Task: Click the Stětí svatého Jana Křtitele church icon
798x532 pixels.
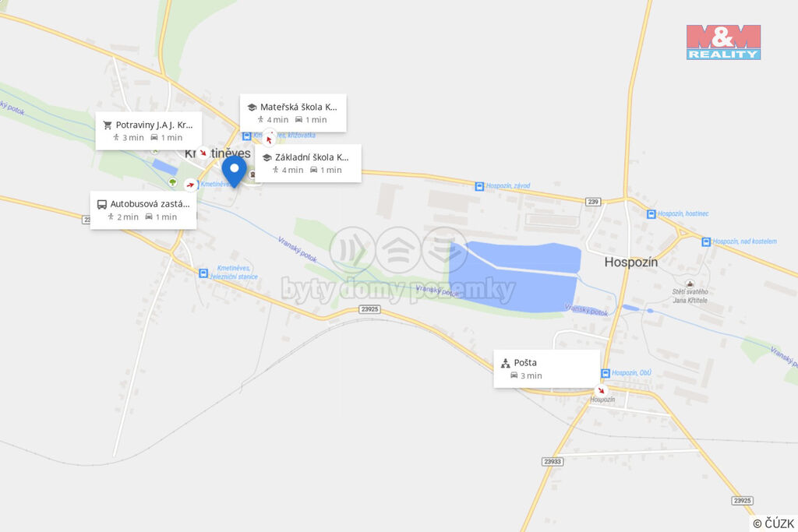Action: [690, 284]
